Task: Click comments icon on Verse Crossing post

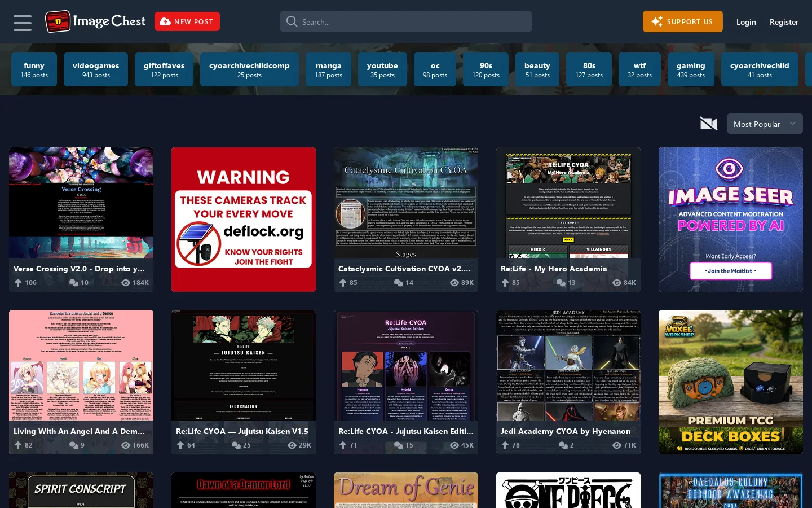Action: point(74,283)
